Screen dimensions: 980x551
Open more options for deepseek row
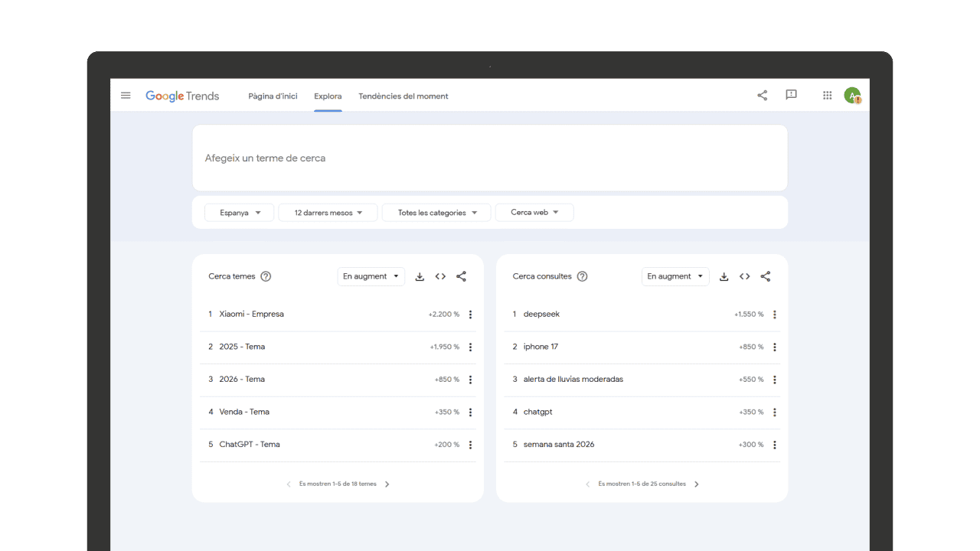point(774,315)
